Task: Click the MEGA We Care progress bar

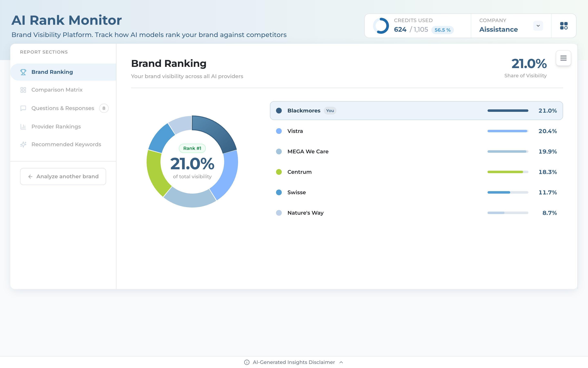Action: point(508,152)
